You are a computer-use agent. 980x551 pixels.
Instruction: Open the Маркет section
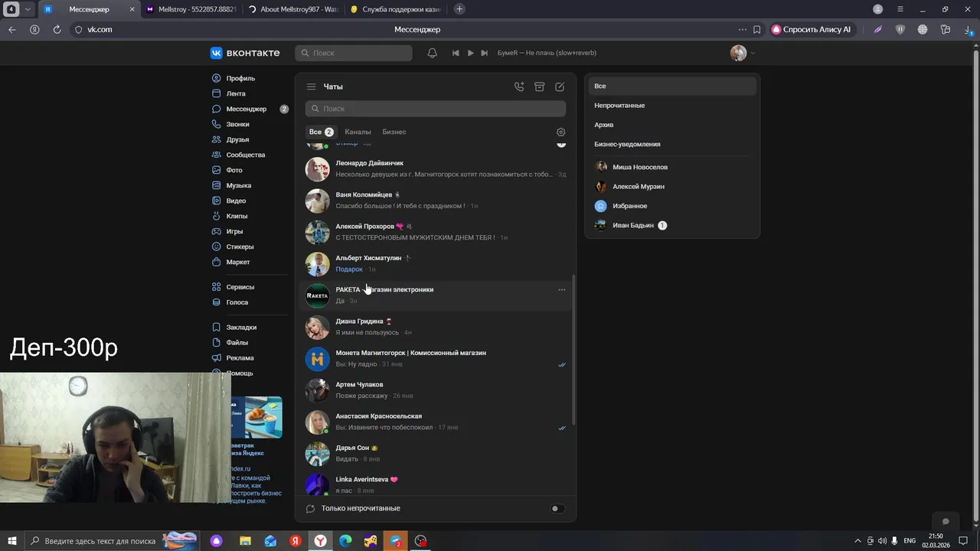coord(237,262)
